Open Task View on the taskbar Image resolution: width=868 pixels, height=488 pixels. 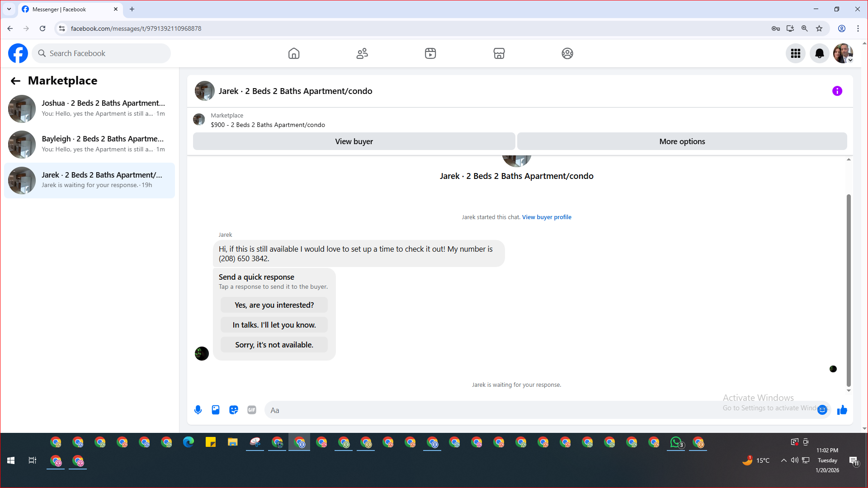(x=33, y=460)
